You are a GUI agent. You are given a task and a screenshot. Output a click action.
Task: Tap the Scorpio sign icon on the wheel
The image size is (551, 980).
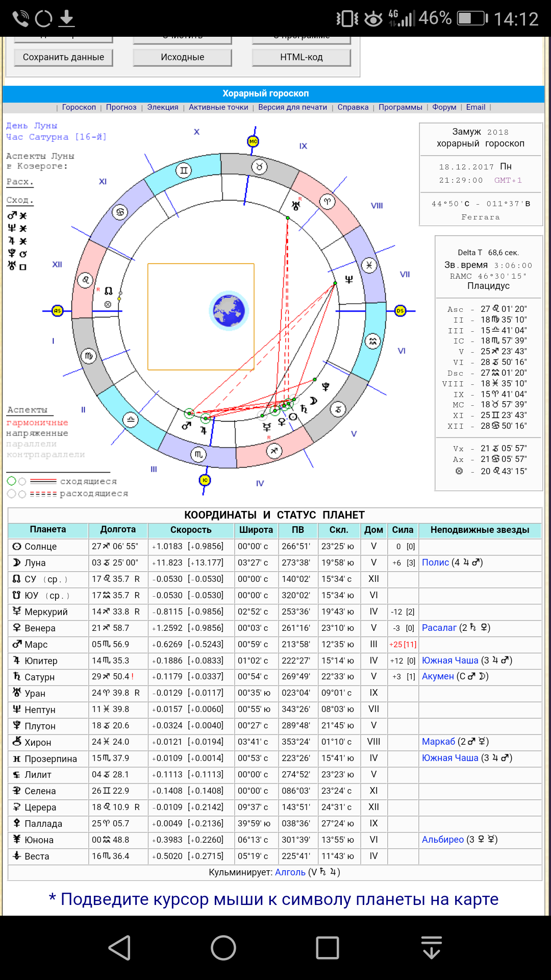coord(198,454)
